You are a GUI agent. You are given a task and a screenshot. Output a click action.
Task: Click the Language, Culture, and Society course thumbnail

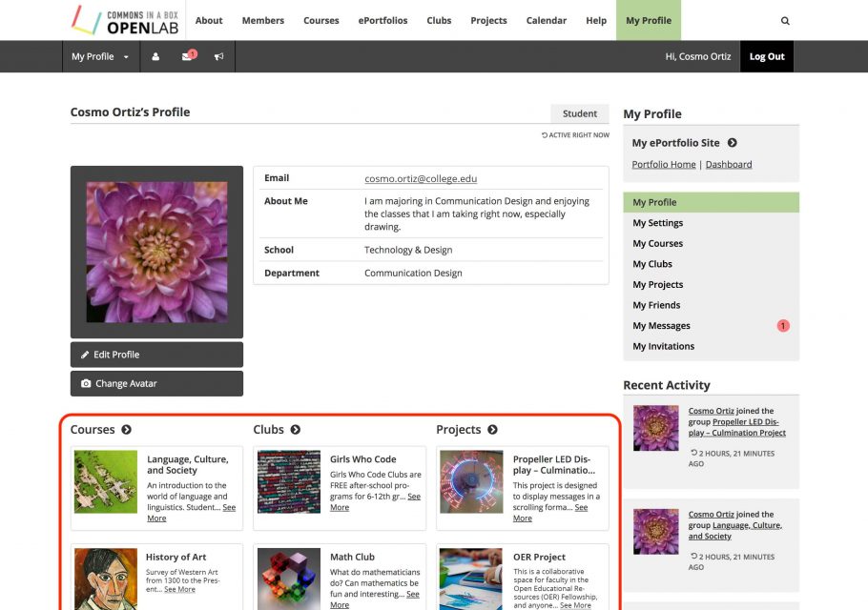click(106, 481)
